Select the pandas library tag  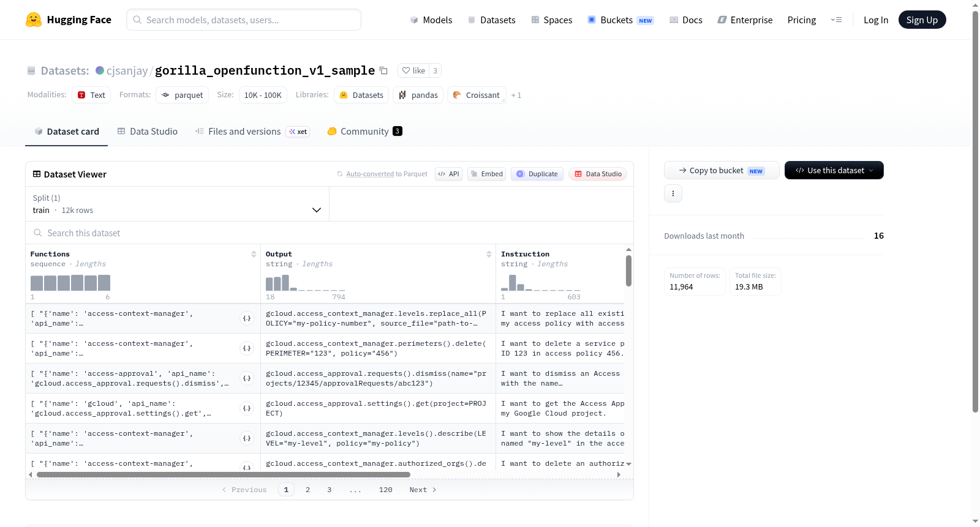point(418,95)
